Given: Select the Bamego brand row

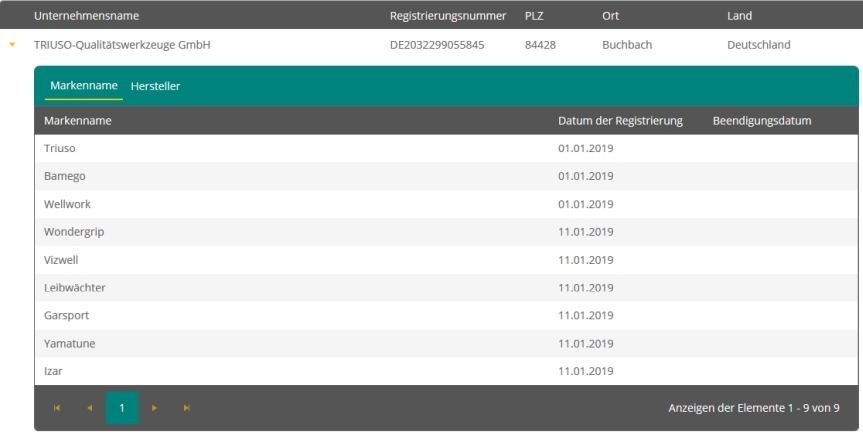Looking at the screenshot, I should click(446, 176).
